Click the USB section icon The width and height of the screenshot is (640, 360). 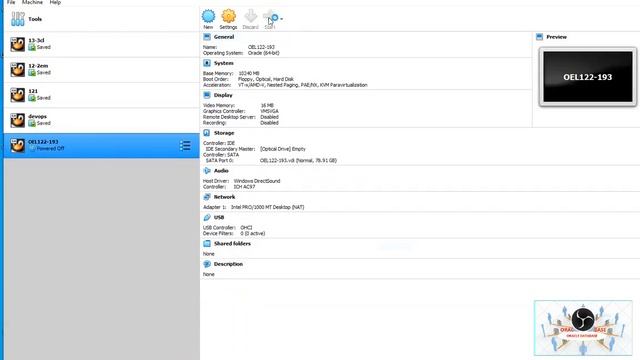tap(207, 217)
